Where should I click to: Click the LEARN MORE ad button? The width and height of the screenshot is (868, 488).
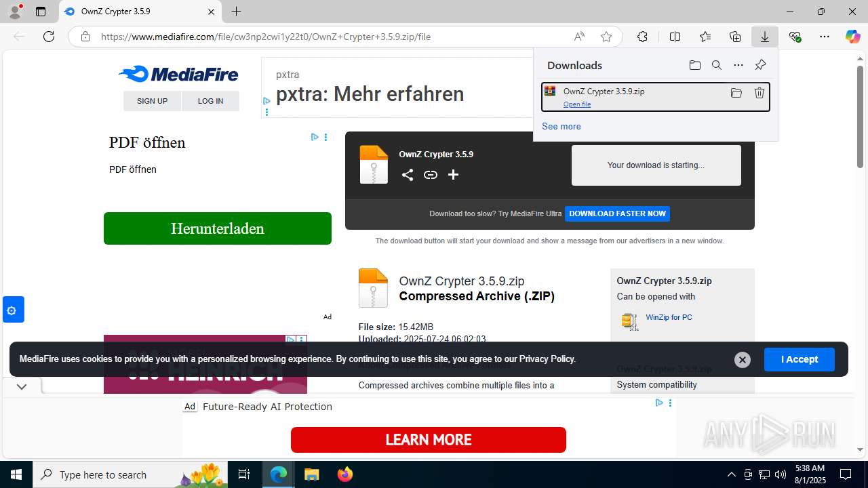429,440
